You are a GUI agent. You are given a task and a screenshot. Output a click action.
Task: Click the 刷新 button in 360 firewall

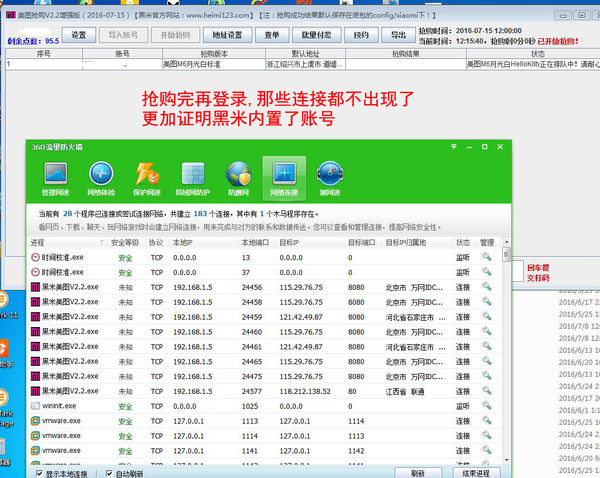[x=418, y=473]
